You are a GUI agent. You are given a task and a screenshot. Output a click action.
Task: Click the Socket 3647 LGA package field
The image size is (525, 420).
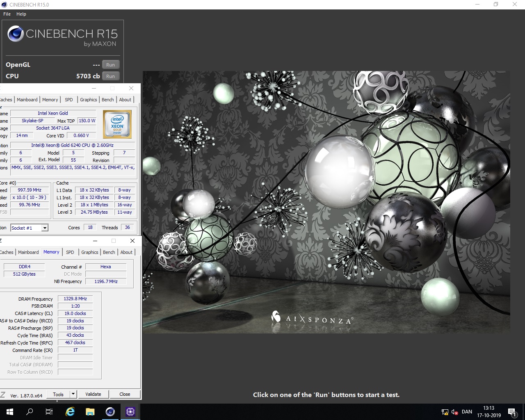53,128
